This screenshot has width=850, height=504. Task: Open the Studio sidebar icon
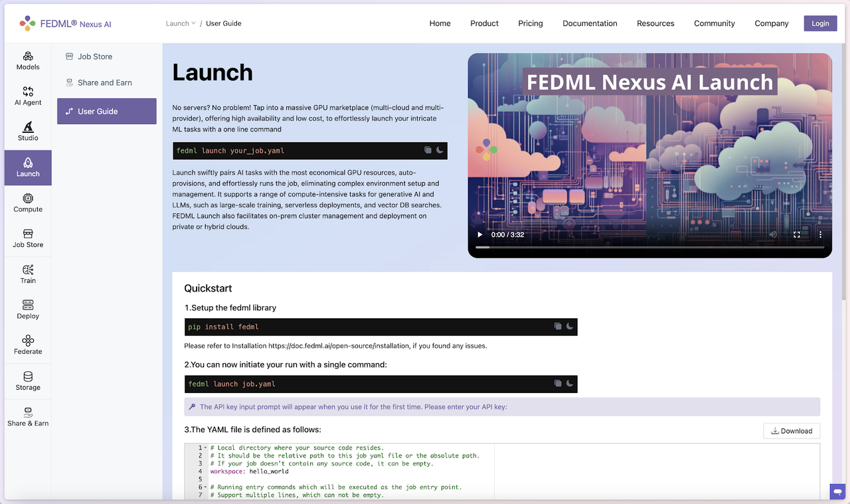tap(28, 131)
